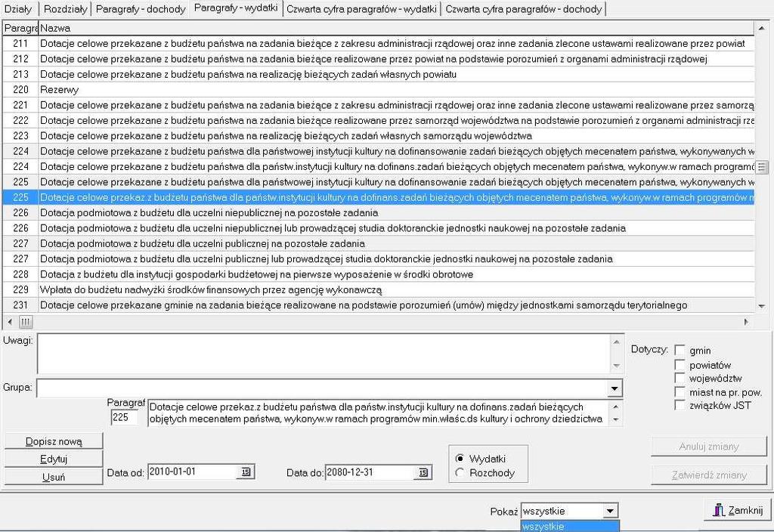Open the Paragrafy - wydatki tab
This screenshot has width=774, height=532.
[x=236, y=8]
